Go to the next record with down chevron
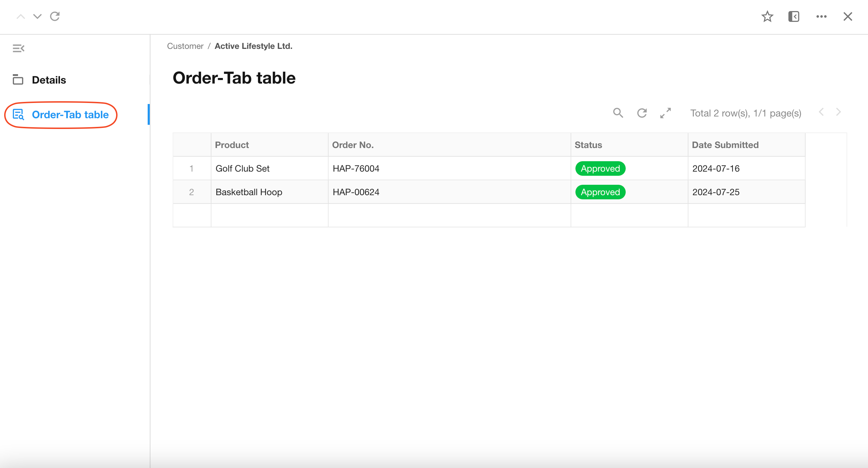Image resolution: width=868 pixels, height=468 pixels. 37,16
